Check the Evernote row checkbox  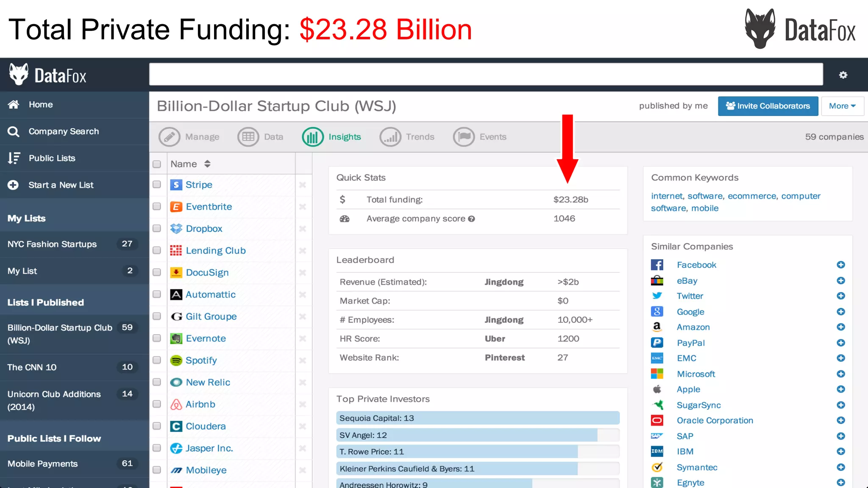click(157, 338)
